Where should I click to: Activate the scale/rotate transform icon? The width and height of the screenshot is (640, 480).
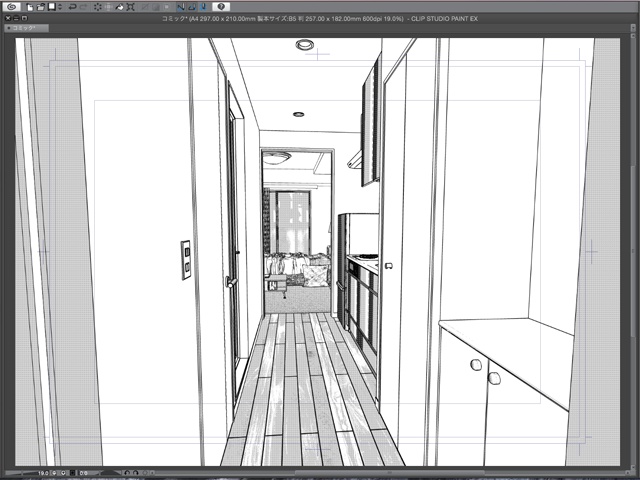tap(131, 7)
